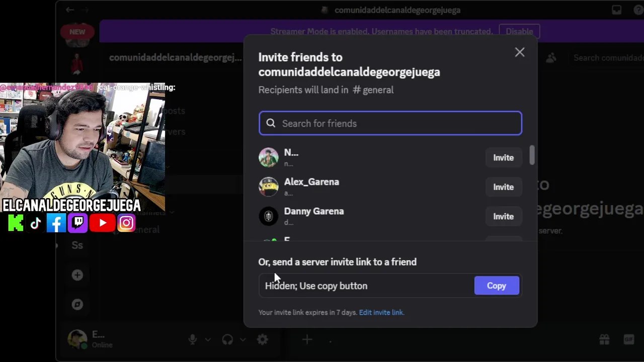The width and height of the screenshot is (644, 362).
Task: Toggle the headphones deafen icon
Action: tap(227, 340)
